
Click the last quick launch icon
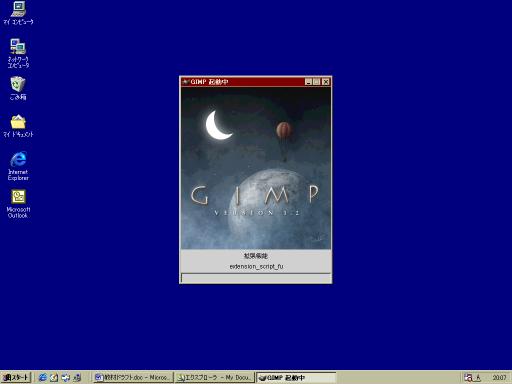77,377
